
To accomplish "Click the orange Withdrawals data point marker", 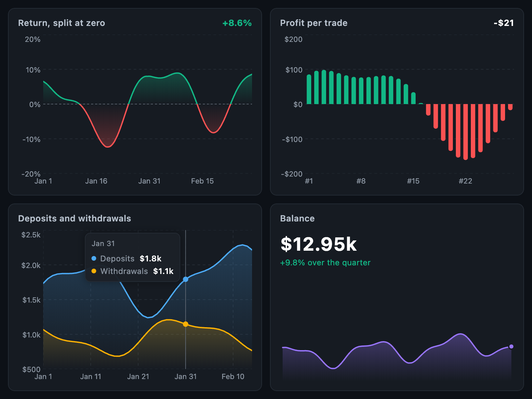I will point(186,324).
